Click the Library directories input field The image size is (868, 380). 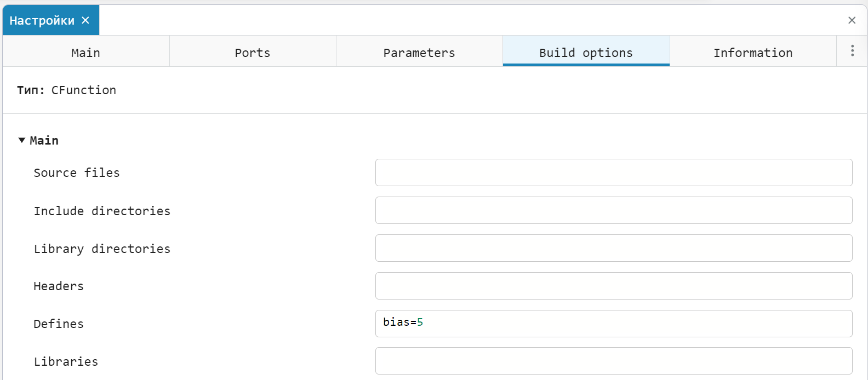point(613,248)
